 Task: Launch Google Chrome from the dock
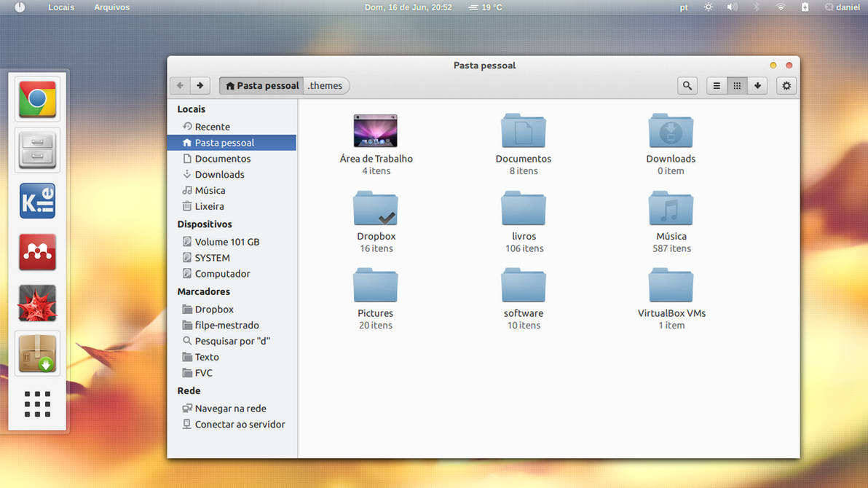37,99
